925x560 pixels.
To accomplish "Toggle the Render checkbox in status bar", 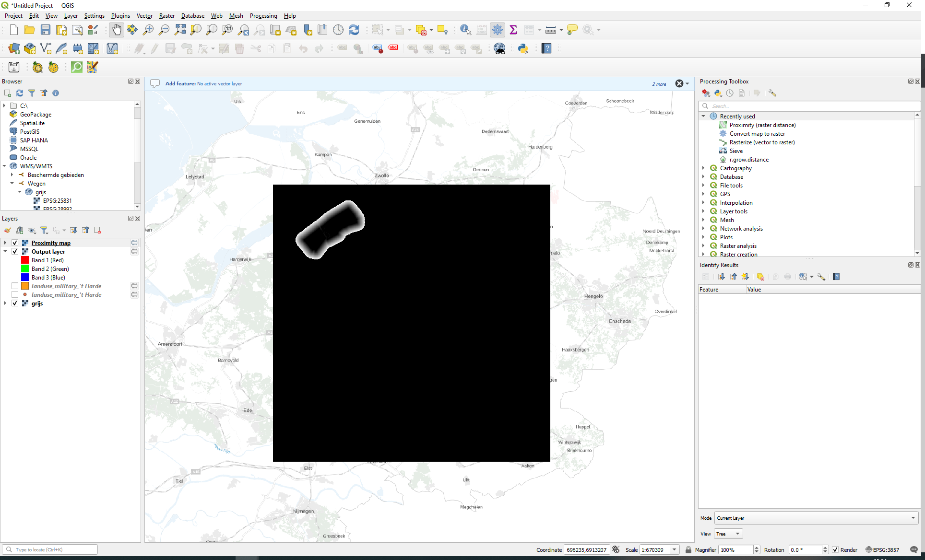I will [x=836, y=550].
